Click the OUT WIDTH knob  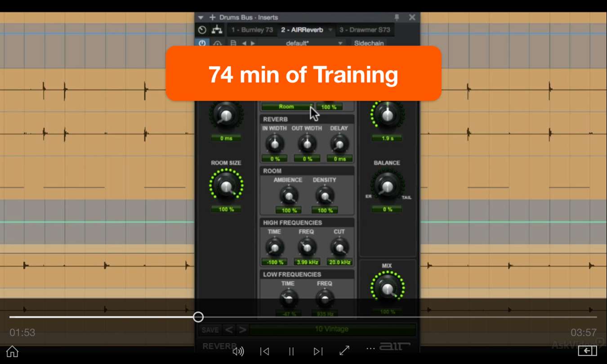point(307,144)
